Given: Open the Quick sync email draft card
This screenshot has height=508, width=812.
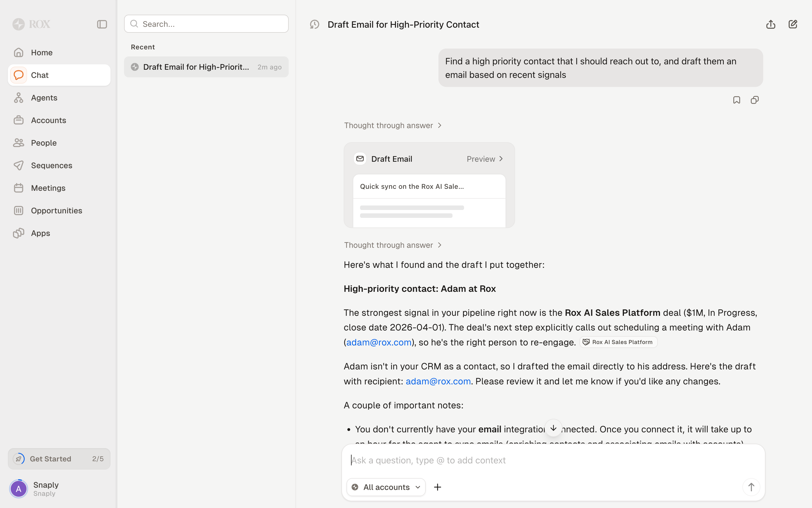Looking at the screenshot, I should tap(429, 201).
